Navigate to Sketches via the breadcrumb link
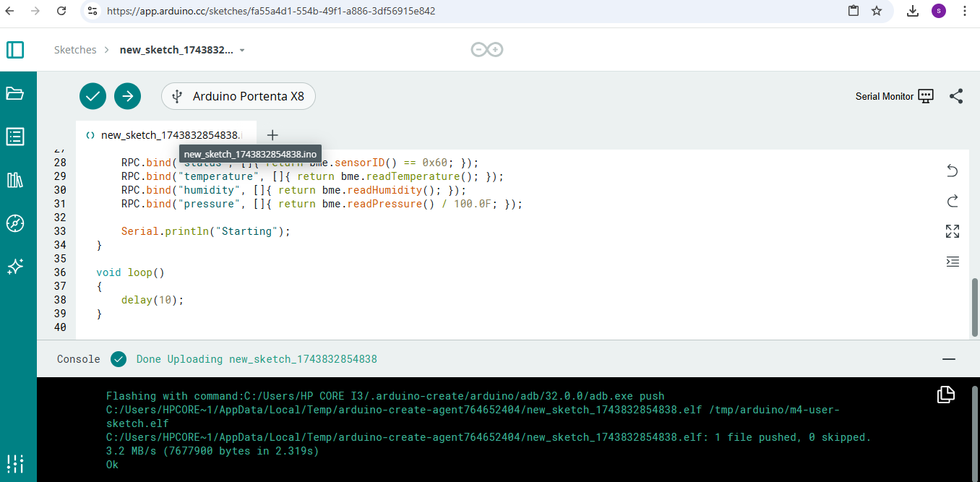The image size is (980, 482). pyautogui.click(x=75, y=49)
